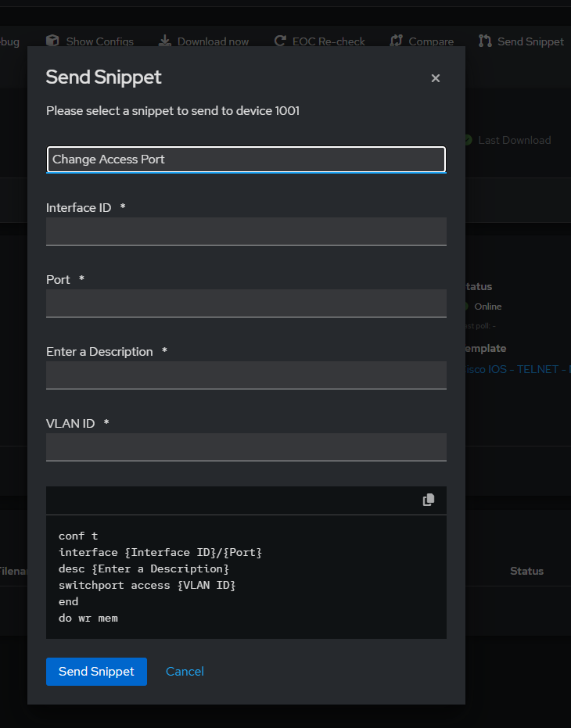The height and width of the screenshot is (728, 571).
Task: Click the Enter a Description field
Action: pos(246,375)
